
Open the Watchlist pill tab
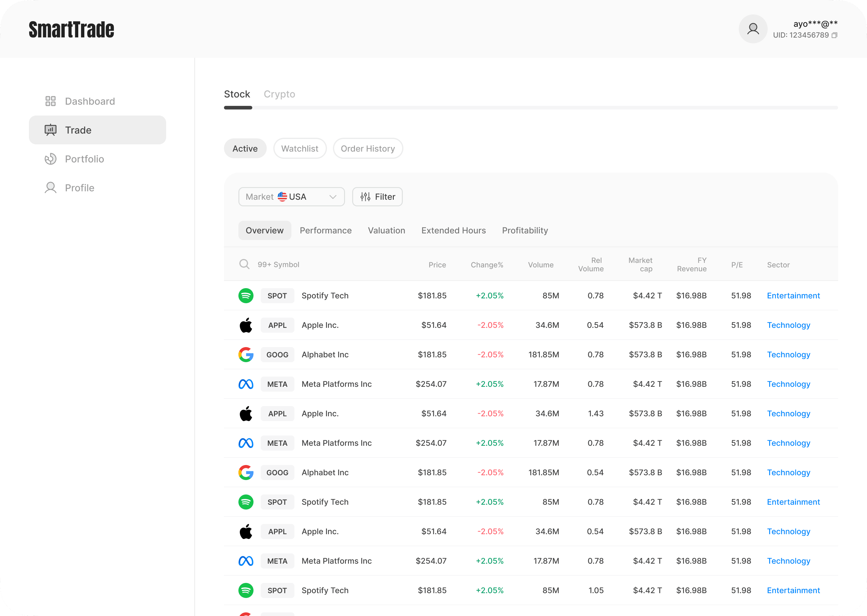pyautogui.click(x=300, y=149)
